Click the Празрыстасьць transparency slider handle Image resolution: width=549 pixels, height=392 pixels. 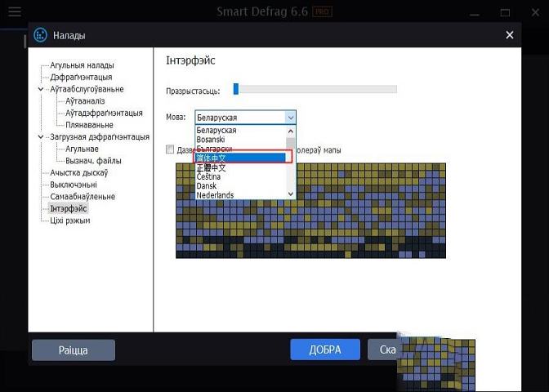point(236,89)
